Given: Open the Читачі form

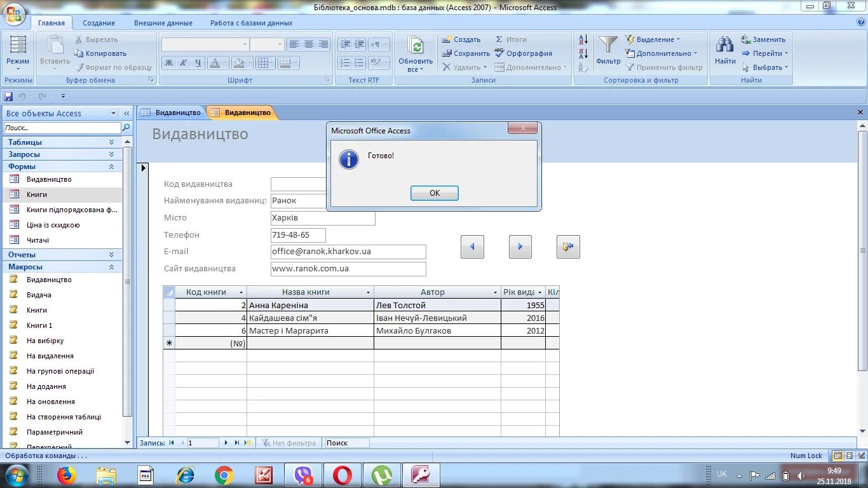Looking at the screenshot, I should (x=62, y=240).
